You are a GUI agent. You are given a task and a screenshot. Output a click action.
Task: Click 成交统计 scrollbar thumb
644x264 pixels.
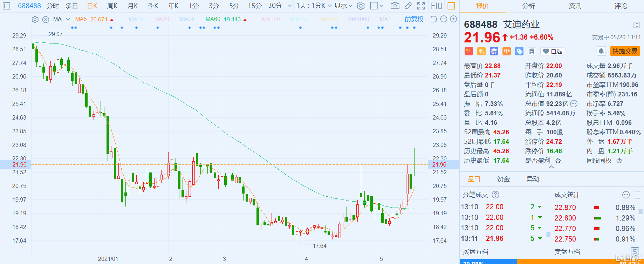point(641,211)
